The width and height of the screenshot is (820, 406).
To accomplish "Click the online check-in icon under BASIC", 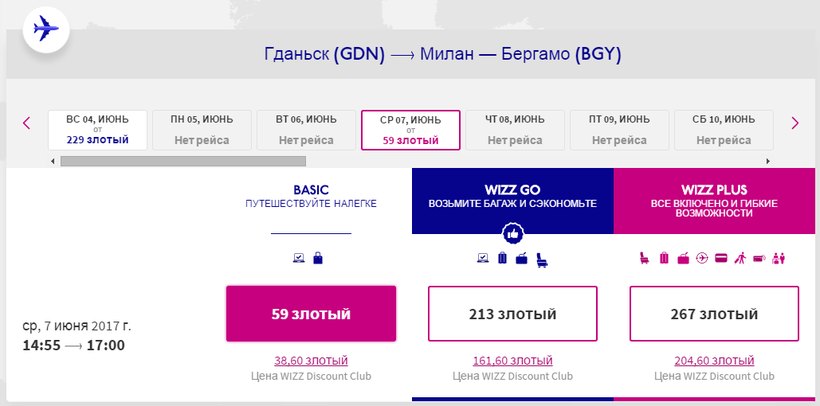I will 299,259.
